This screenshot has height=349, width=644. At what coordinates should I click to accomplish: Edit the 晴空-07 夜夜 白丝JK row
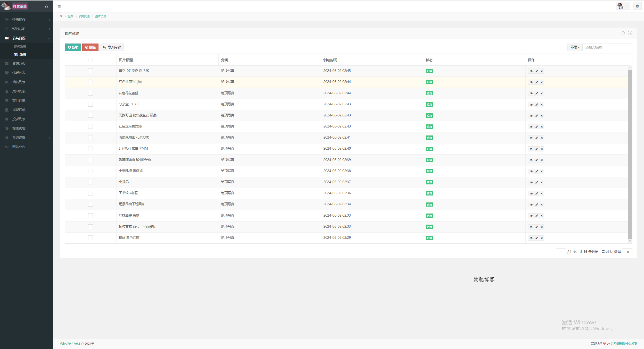coord(536,71)
